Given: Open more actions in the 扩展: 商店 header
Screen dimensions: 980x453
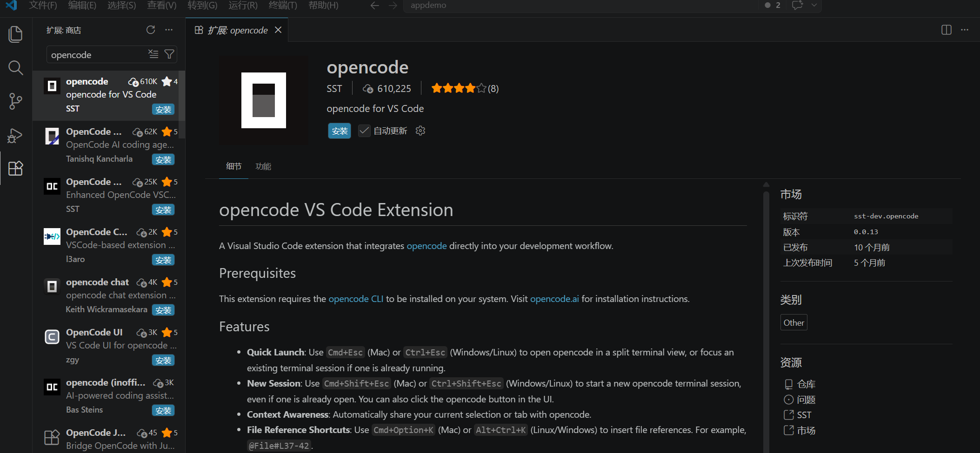Looking at the screenshot, I should pos(169,30).
